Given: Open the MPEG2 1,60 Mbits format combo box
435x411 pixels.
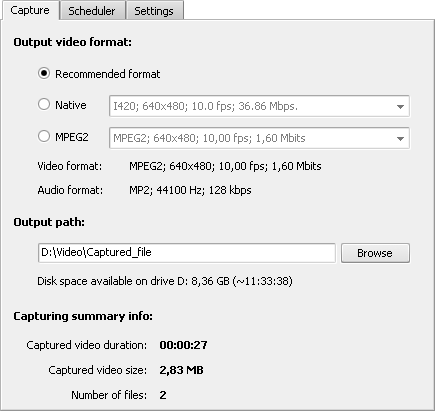Looking at the screenshot, I should click(x=259, y=138).
